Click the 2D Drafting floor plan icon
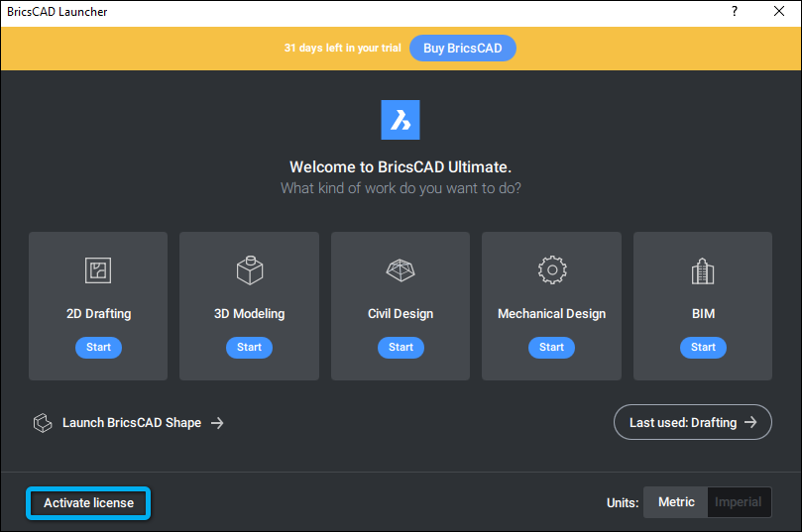This screenshot has height=532, width=802. (98, 270)
